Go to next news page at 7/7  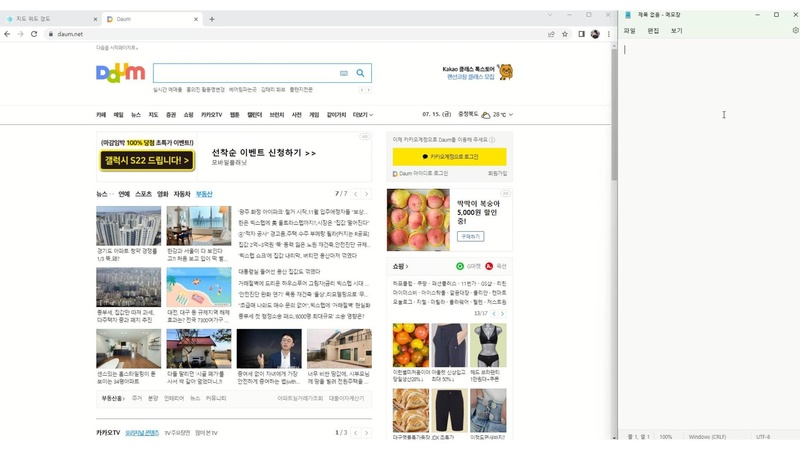tap(366, 194)
